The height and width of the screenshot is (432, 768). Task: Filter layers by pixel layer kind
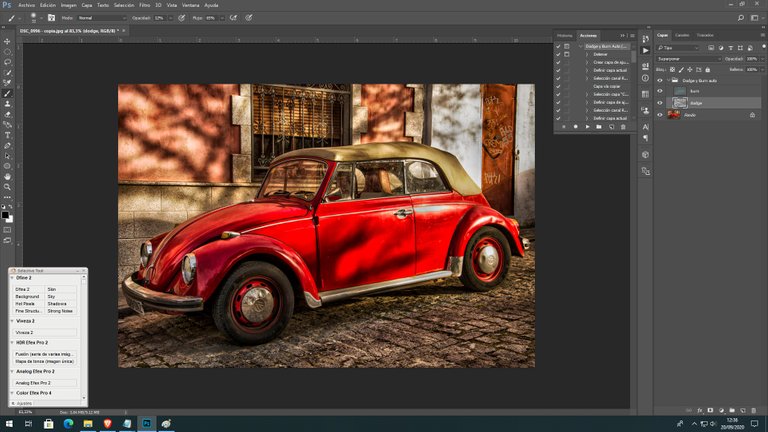pos(711,48)
